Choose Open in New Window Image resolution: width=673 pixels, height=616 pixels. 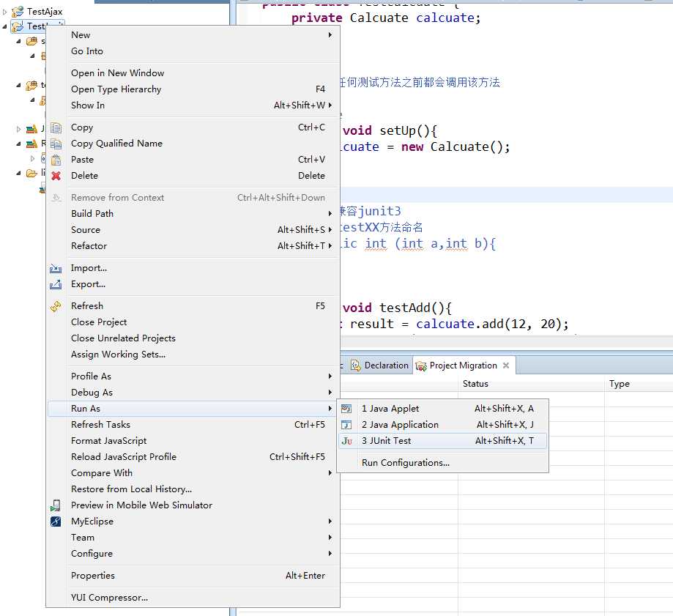point(193,73)
